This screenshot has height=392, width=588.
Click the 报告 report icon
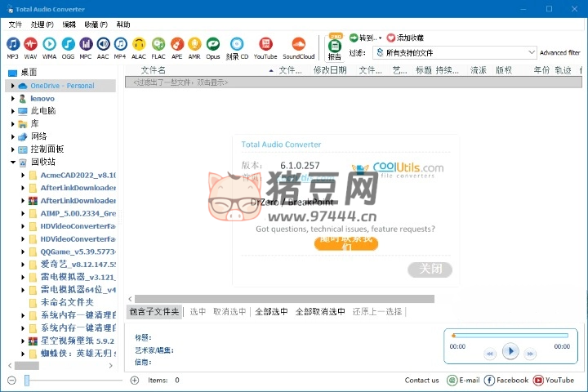click(x=335, y=48)
